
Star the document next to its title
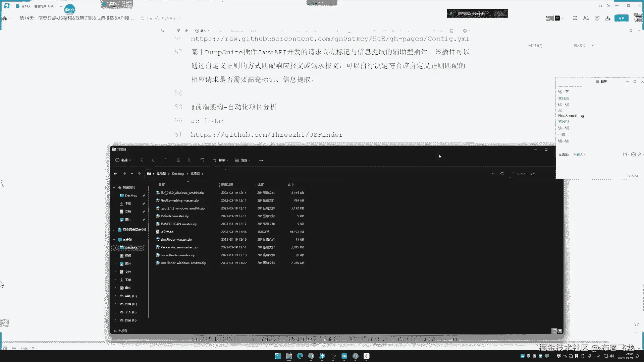click(143, 18)
